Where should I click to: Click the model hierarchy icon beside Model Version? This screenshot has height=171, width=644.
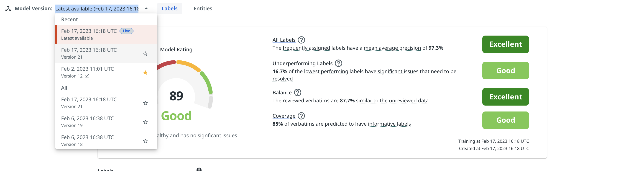point(9,8)
